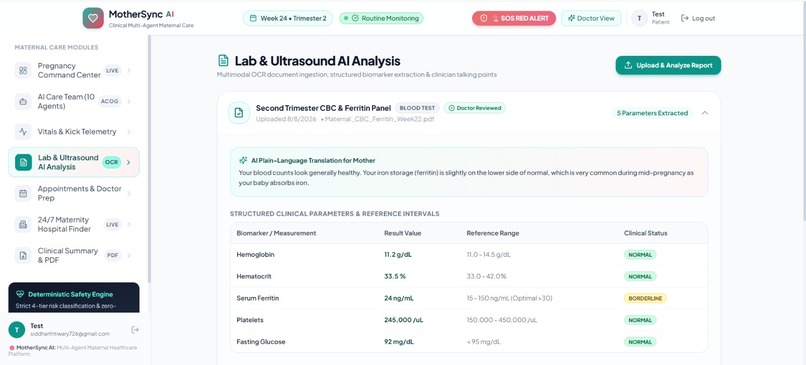Click the Serum Ferritin BORDERLINE status
Viewport: 806px width, 365px height.
(645, 298)
